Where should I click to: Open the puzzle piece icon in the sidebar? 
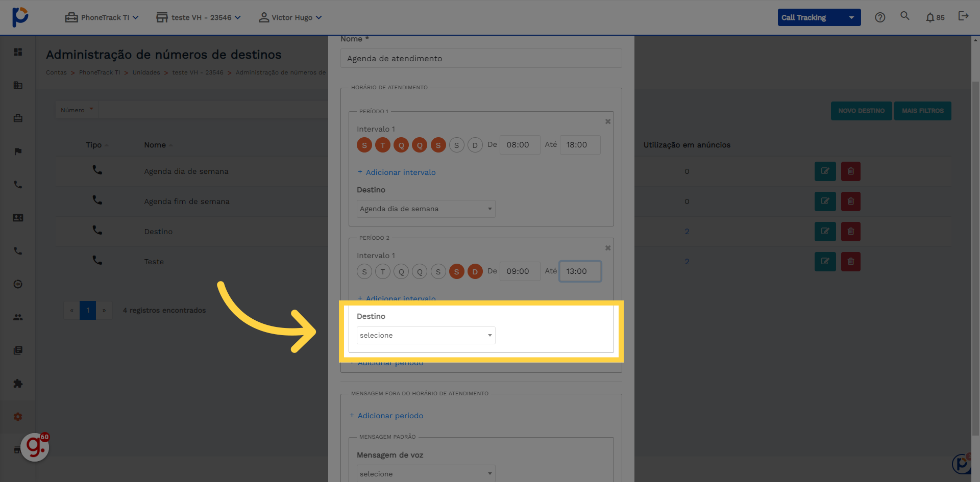[18, 384]
